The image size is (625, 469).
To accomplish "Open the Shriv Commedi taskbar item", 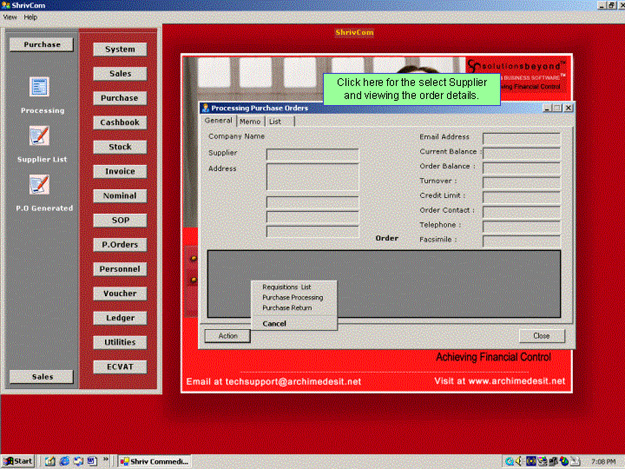I will tap(153, 461).
